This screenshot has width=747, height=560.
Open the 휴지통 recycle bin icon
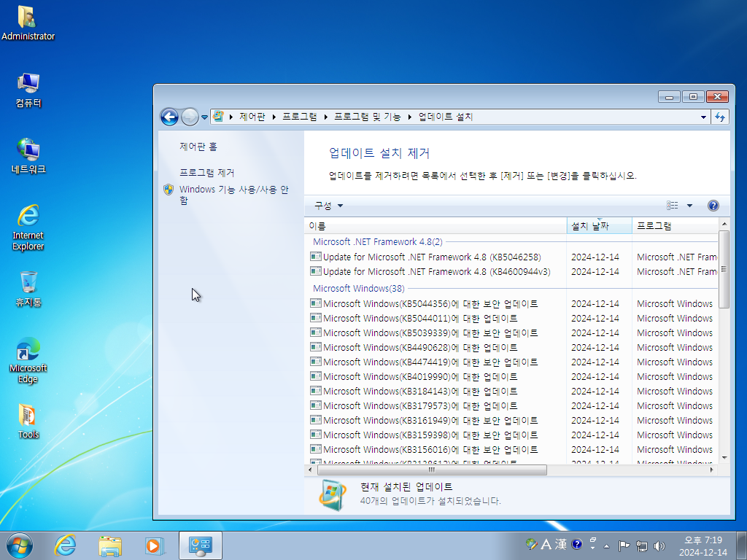click(28, 289)
